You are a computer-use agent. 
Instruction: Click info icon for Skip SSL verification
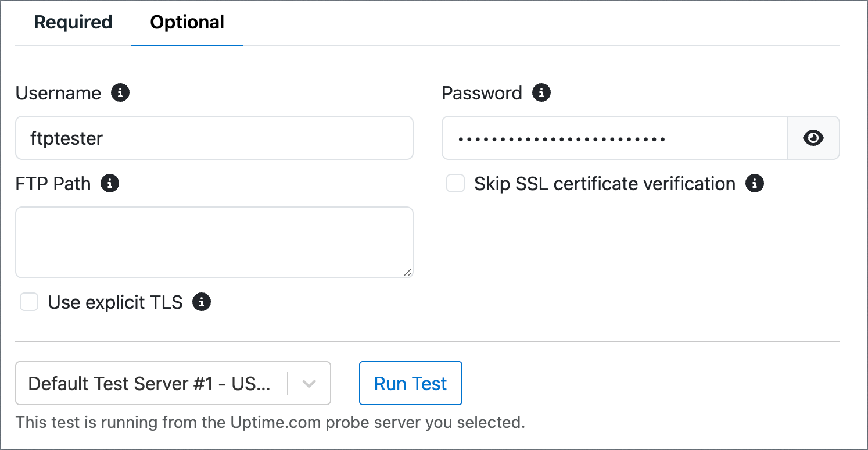pyautogui.click(x=755, y=184)
